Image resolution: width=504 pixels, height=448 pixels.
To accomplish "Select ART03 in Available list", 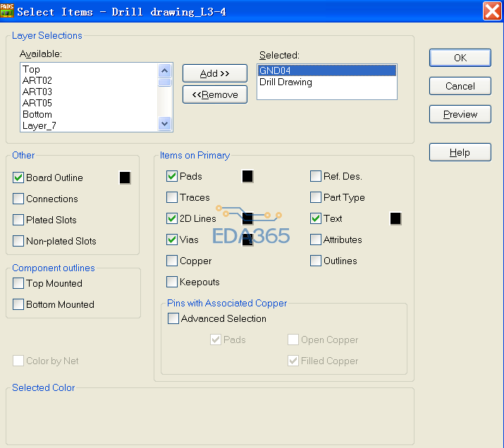I will click(x=89, y=92).
